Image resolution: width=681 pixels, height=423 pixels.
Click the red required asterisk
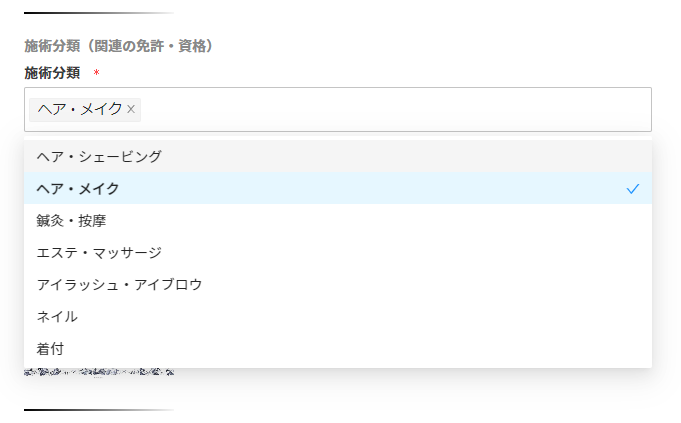coord(96,73)
